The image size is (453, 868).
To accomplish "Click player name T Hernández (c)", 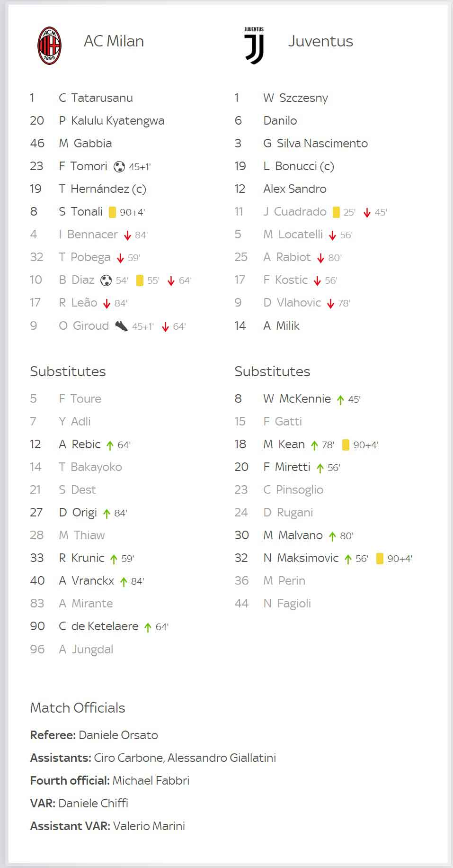I will click(x=102, y=189).
